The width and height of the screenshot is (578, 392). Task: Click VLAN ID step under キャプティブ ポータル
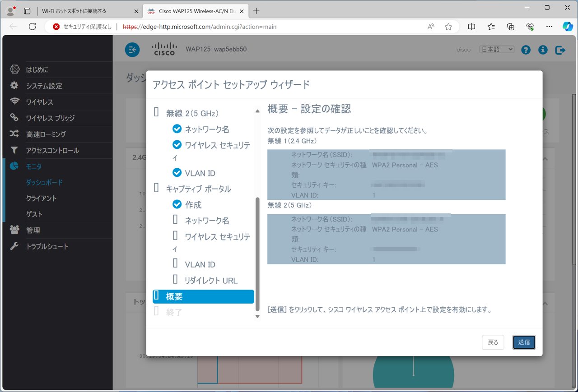click(200, 265)
